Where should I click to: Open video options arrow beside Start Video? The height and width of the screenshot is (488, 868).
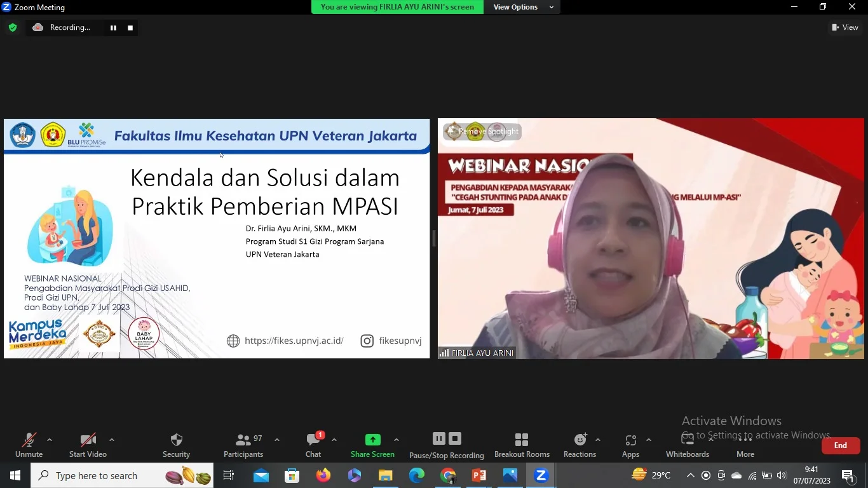(x=112, y=440)
